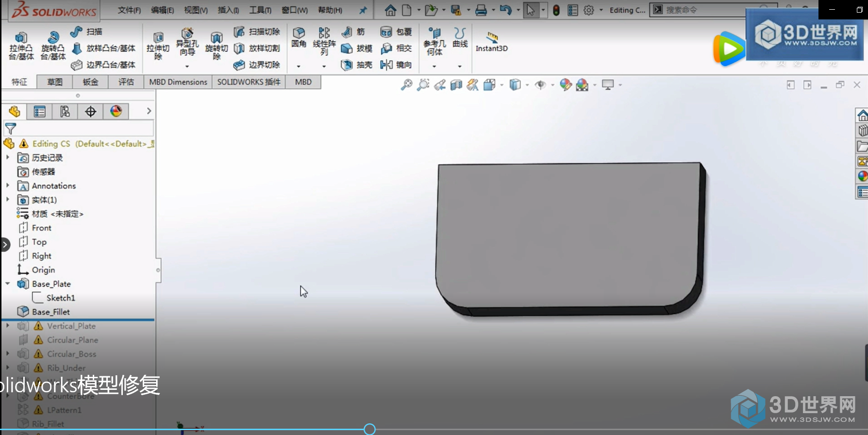
Task: Open the ConfigurationManager tab icon
Action: click(65, 112)
